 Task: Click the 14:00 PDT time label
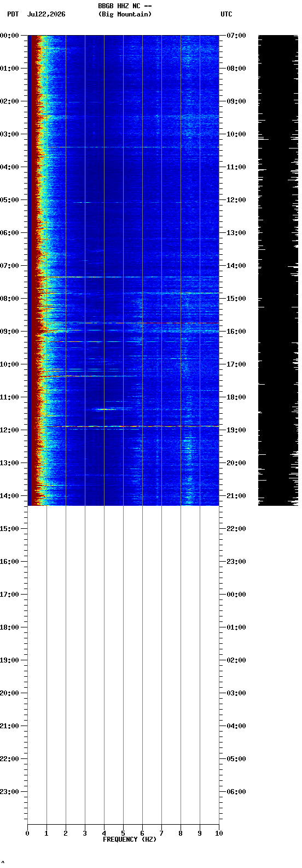[10, 496]
